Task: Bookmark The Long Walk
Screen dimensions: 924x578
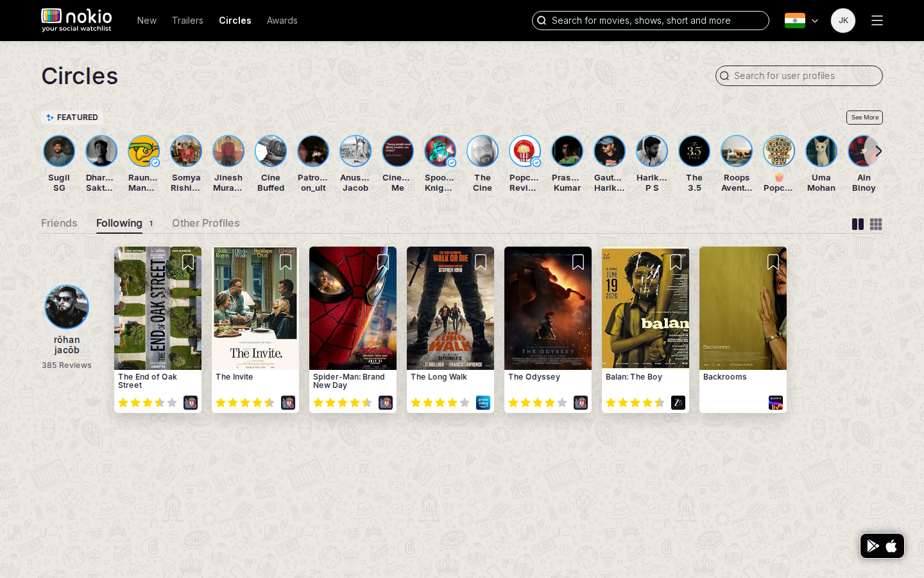Action: point(481,262)
